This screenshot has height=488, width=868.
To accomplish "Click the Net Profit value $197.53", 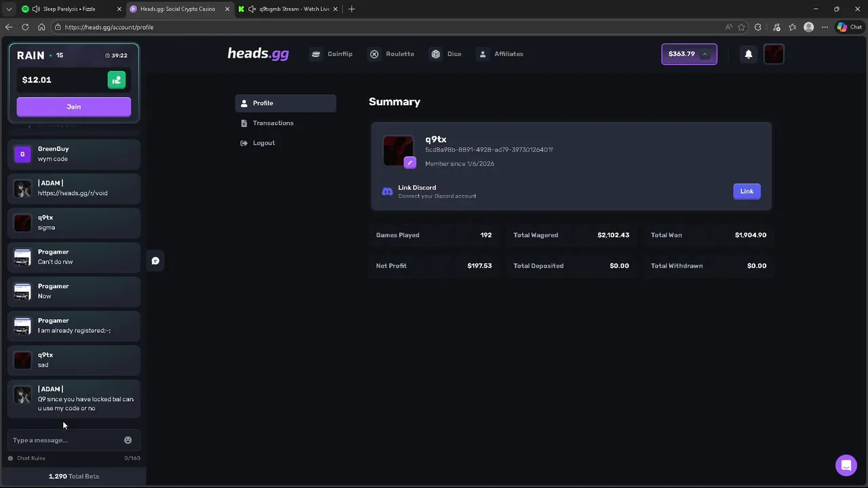I will click(479, 266).
